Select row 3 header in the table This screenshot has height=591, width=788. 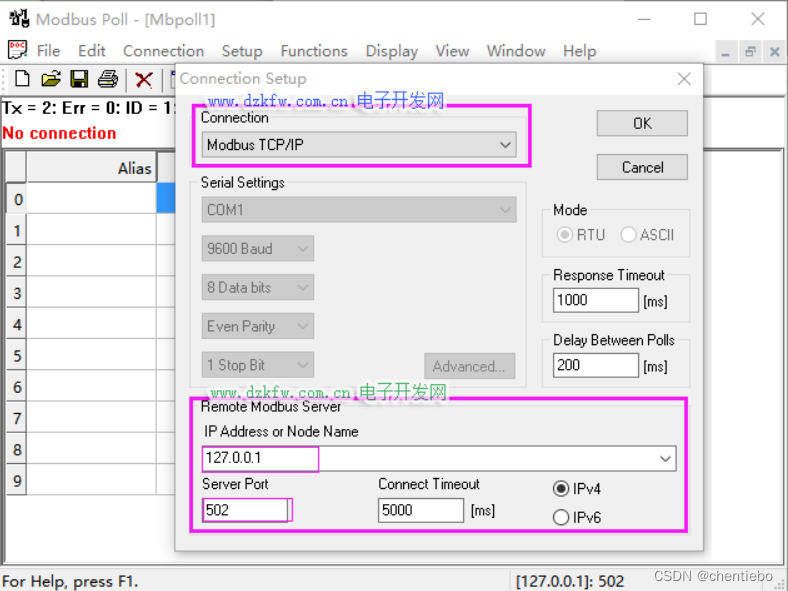(x=16, y=293)
